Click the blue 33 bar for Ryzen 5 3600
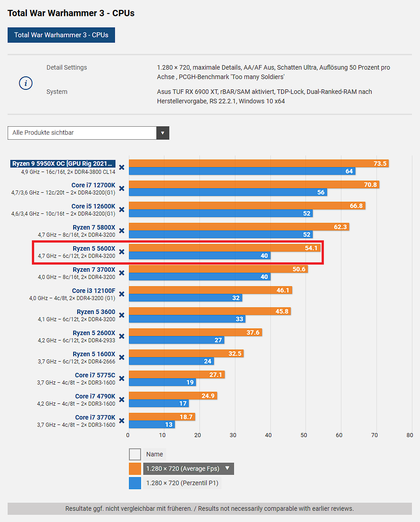The height and width of the screenshot is (522, 420). [187, 319]
